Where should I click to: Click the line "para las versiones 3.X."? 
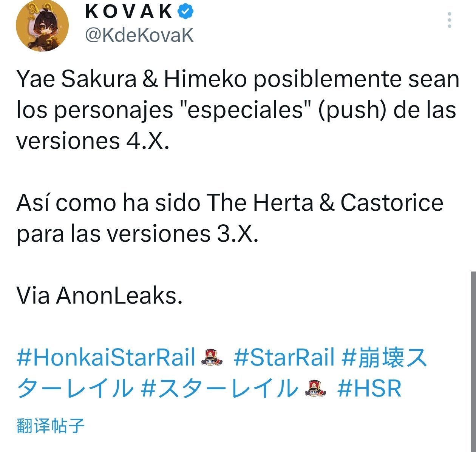[x=138, y=234]
